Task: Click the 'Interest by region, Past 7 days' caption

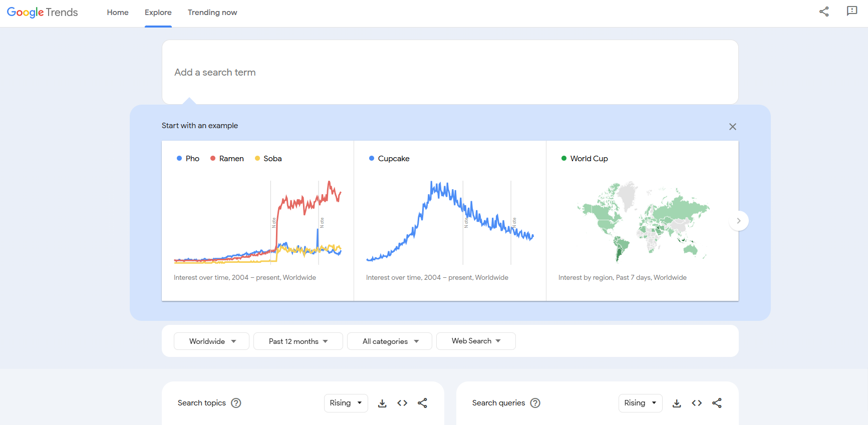Action: pos(623,277)
